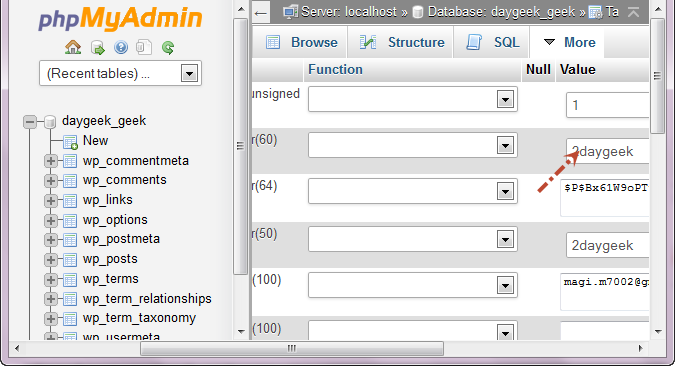
Task: Open wp_commentmeta table
Action: 136,161
